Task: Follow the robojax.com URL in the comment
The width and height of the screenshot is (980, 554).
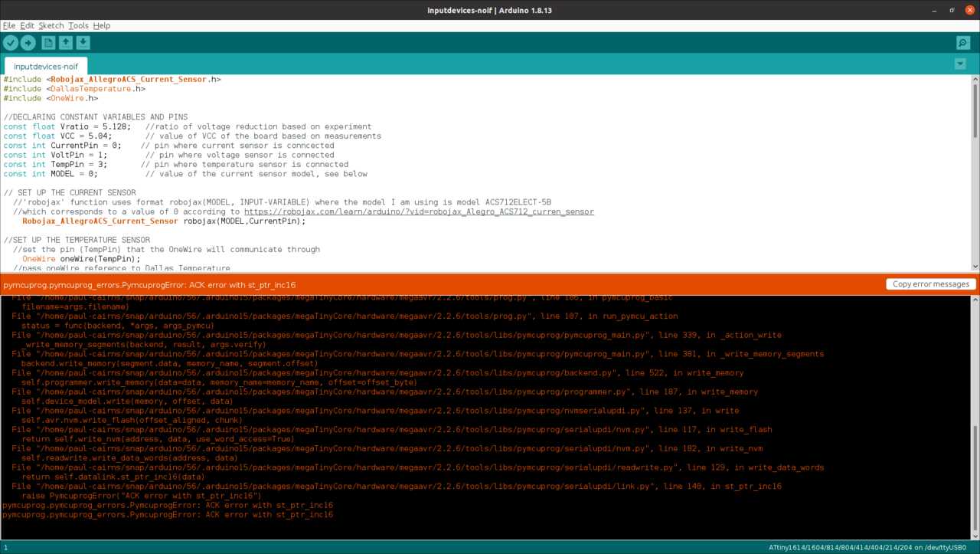Action: click(419, 211)
